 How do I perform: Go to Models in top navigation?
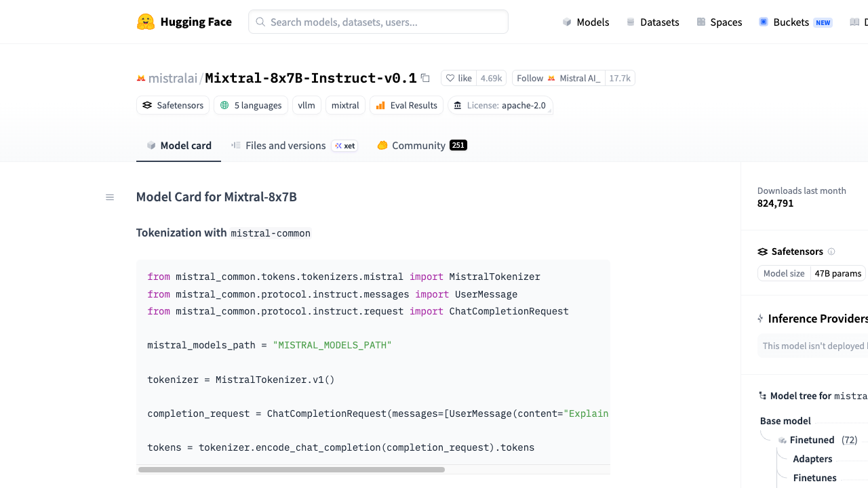click(x=586, y=22)
